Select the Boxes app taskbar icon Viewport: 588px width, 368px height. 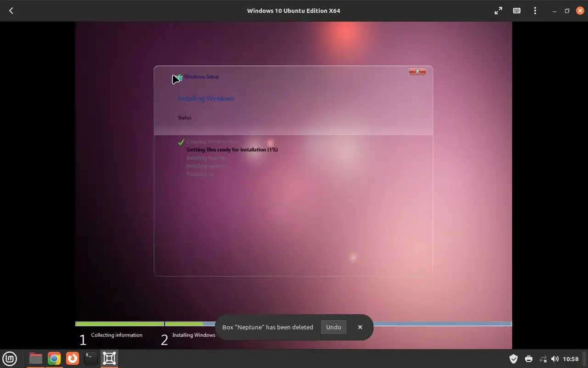tap(109, 358)
